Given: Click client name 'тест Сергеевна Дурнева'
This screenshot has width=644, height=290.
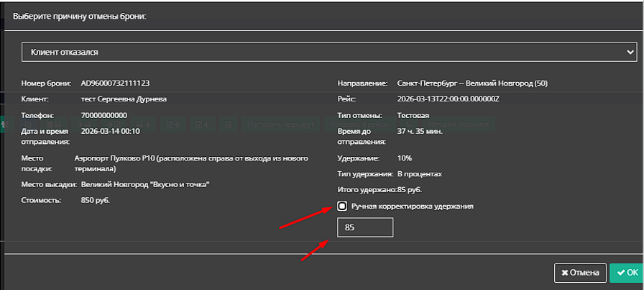Looking at the screenshot, I should [x=124, y=99].
